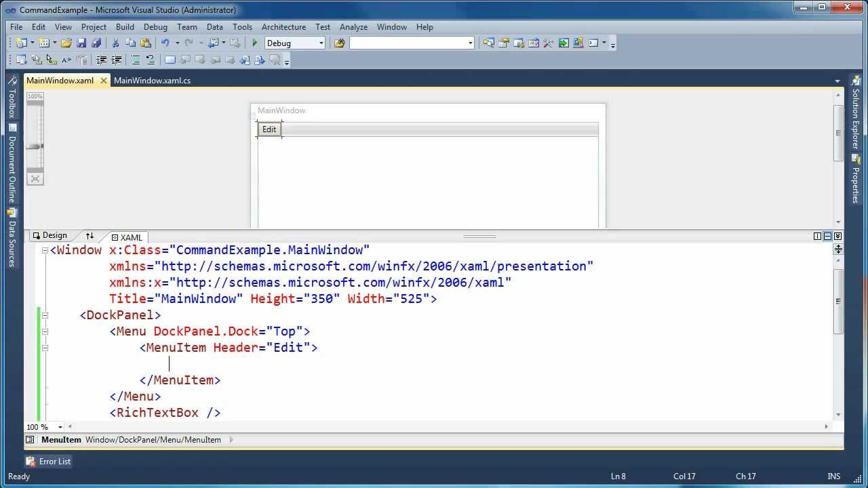Click the Undo arrow icon
Viewport: 868px width, 488px height.
165,43
